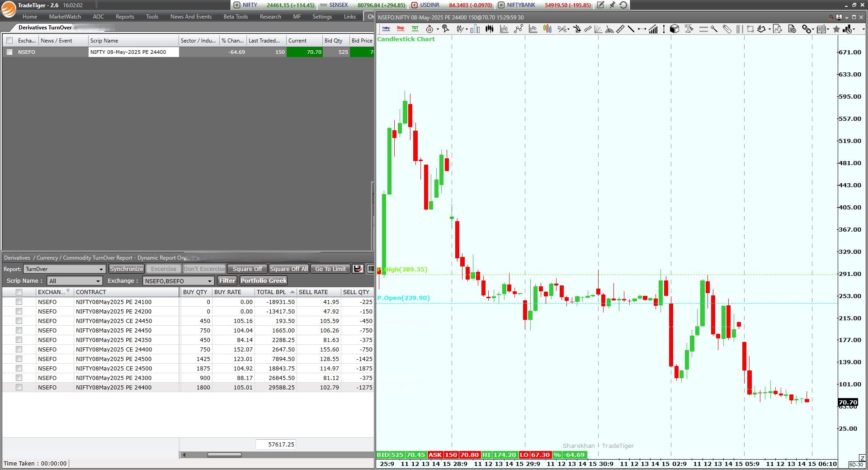Select the arcs drawing tool

[x=609, y=29]
